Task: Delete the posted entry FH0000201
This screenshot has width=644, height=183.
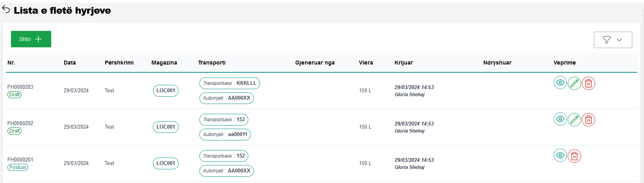Action: tap(574, 156)
